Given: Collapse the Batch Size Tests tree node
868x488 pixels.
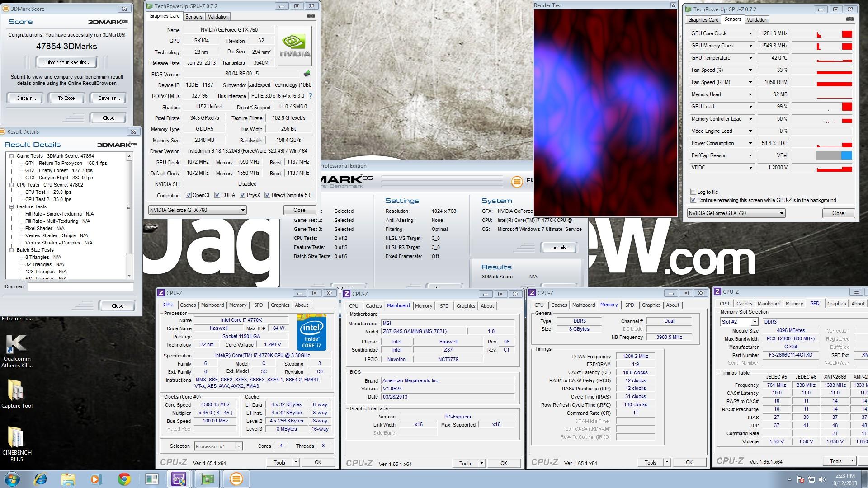Looking at the screenshot, I should click(x=12, y=250).
